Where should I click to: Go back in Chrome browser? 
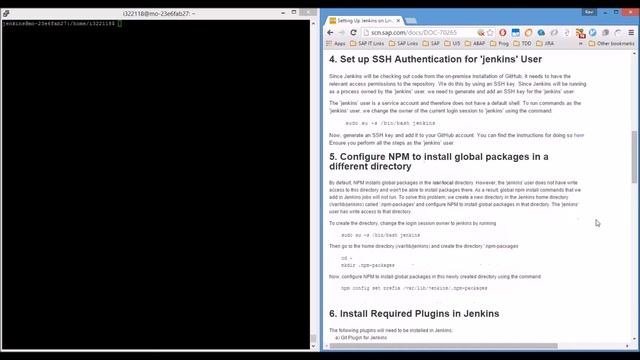coord(330,32)
